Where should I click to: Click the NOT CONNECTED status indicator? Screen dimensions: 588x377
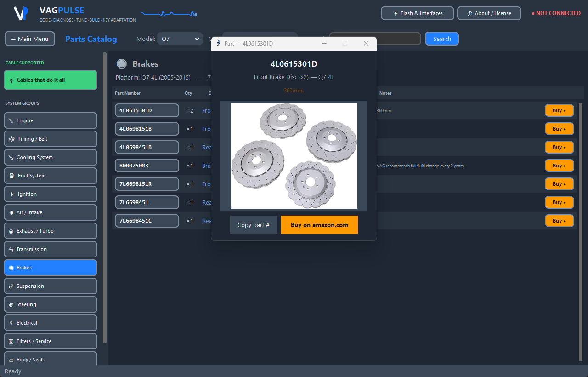pos(556,13)
